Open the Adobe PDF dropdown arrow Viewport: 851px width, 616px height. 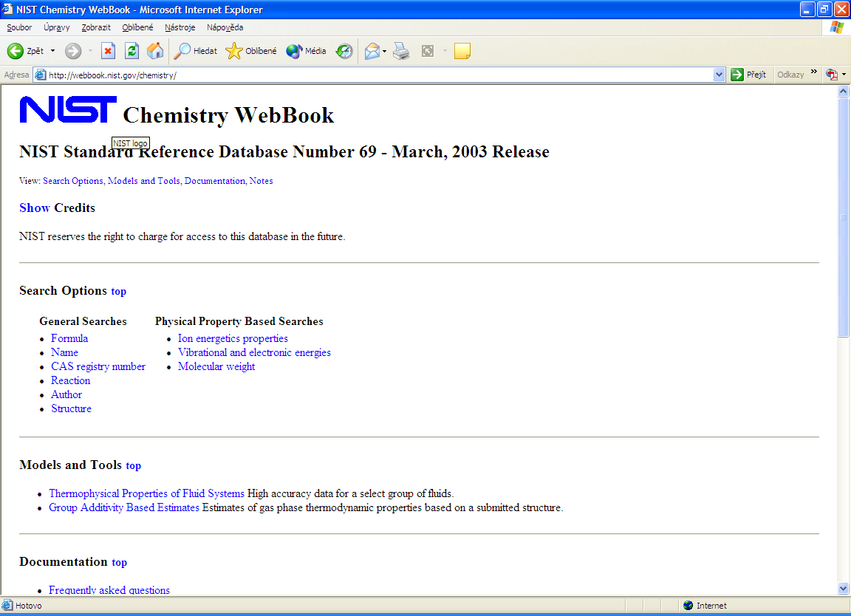pyautogui.click(x=844, y=75)
